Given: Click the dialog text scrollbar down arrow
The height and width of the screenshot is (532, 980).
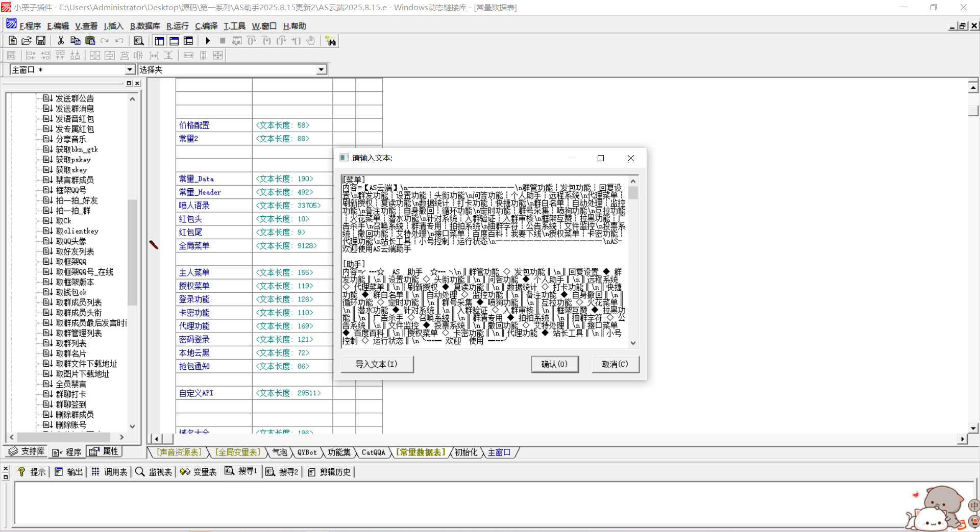Looking at the screenshot, I should point(633,343).
